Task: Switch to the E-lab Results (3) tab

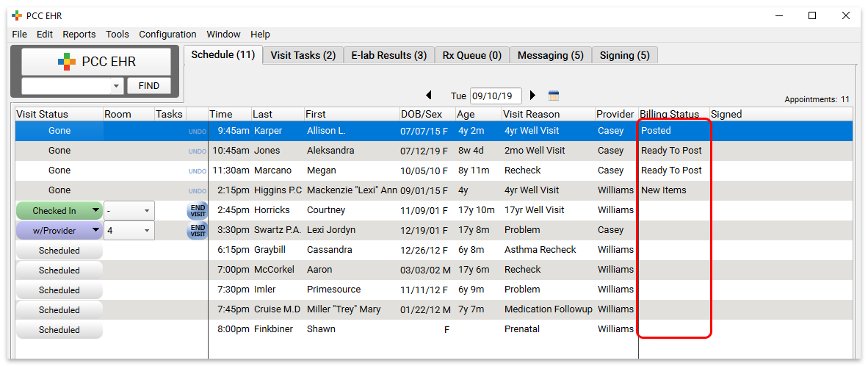Action: pos(389,55)
